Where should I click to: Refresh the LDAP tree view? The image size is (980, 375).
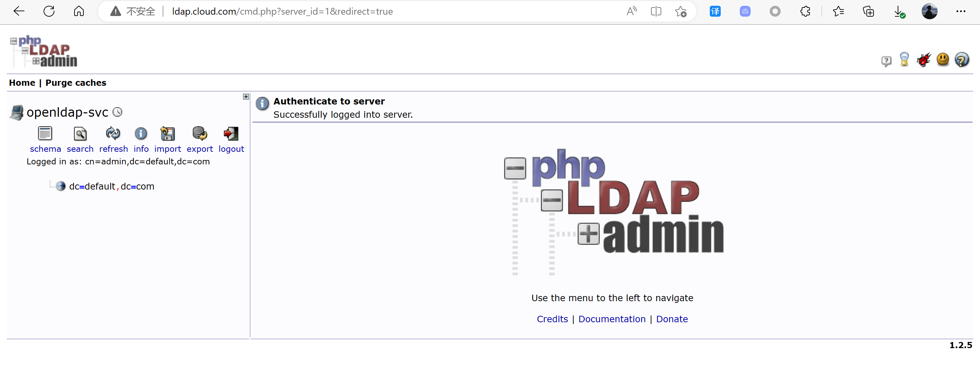pos(113,133)
